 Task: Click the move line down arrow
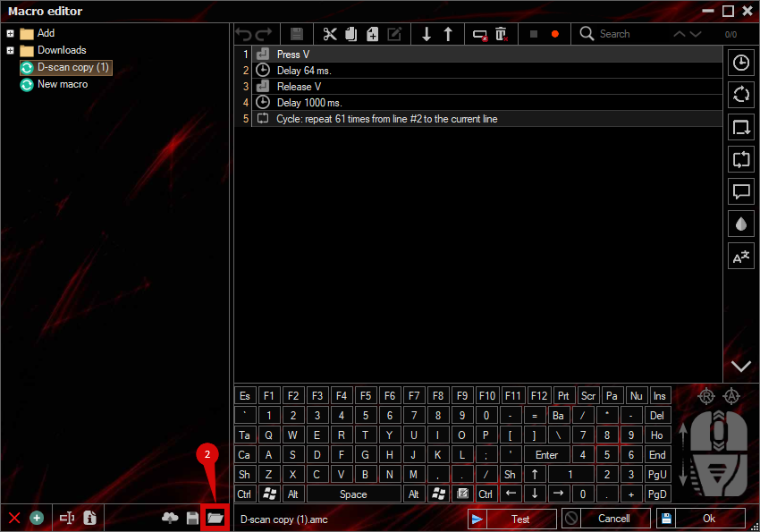click(426, 34)
